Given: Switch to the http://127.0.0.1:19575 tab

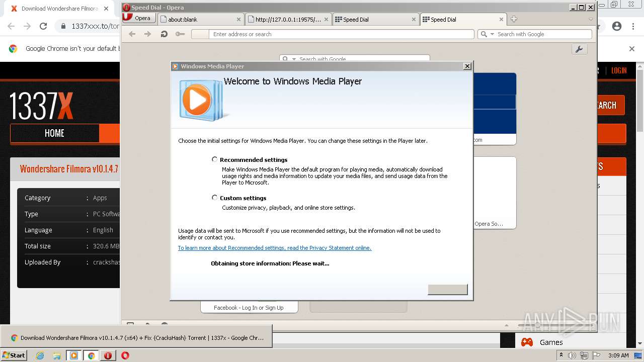Looking at the screenshot, I should 289,19.
